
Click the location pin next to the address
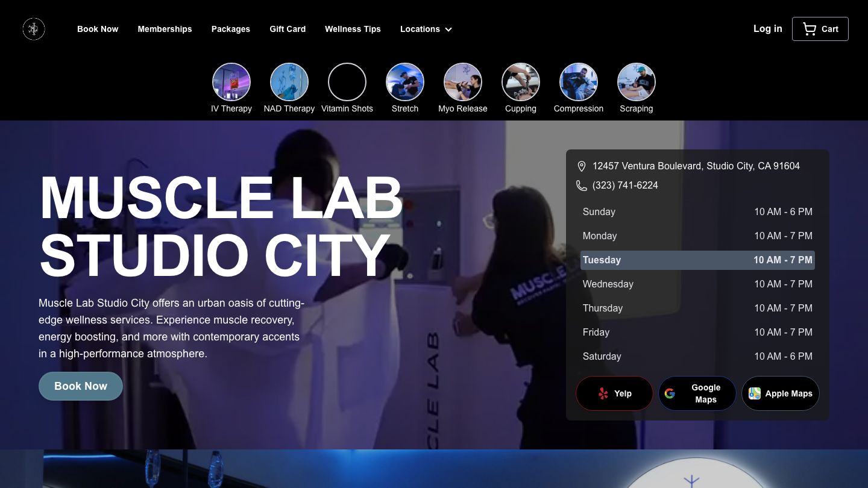point(582,166)
